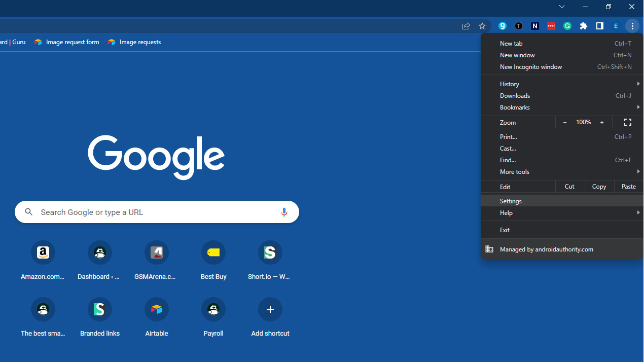
Task: Click the Grammarly extension icon
Action: (x=567, y=26)
